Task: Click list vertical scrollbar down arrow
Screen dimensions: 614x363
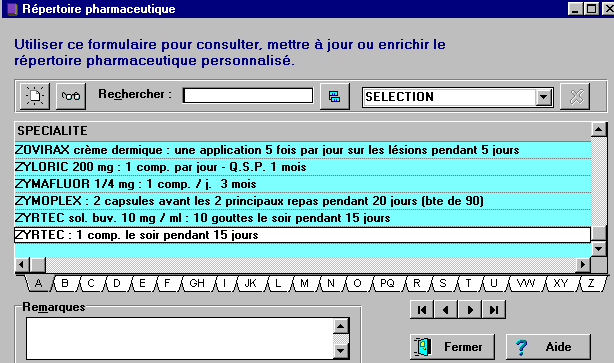Action: pyautogui.click(x=599, y=248)
